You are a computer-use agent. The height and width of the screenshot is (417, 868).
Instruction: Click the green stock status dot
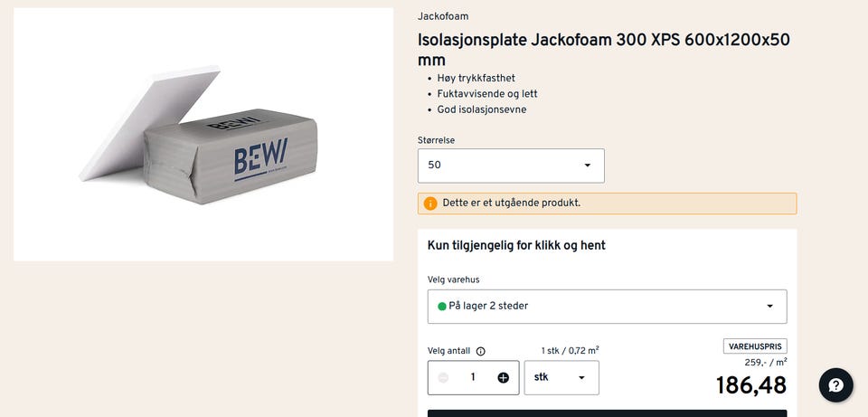442,307
